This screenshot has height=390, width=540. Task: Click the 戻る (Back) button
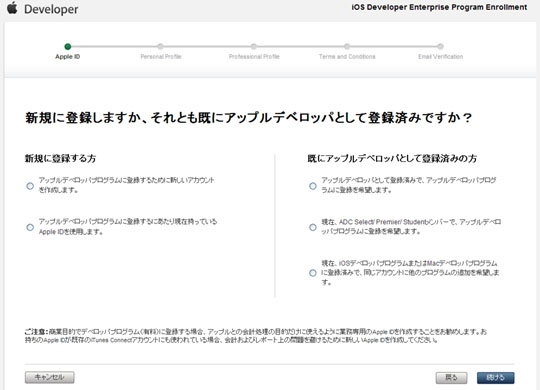[x=451, y=378]
